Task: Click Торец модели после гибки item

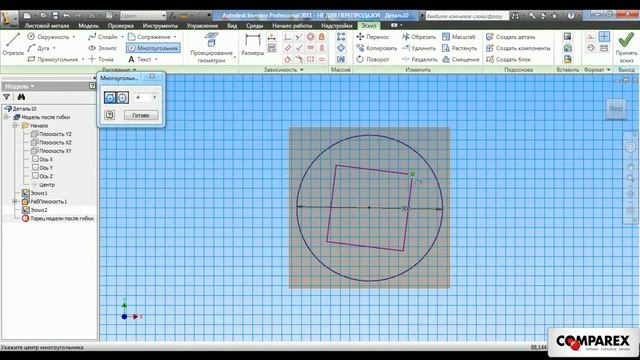Action: pyautogui.click(x=58, y=218)
